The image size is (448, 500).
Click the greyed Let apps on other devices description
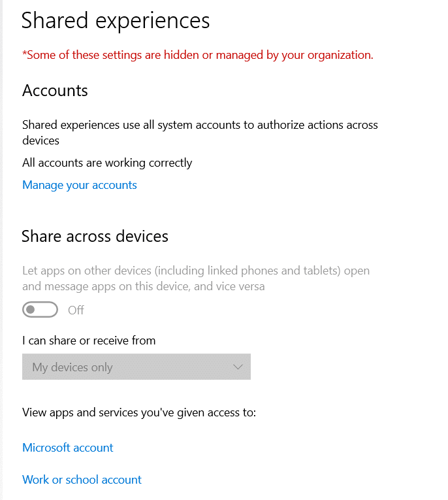pyautogui.click(x=196, y=278)
